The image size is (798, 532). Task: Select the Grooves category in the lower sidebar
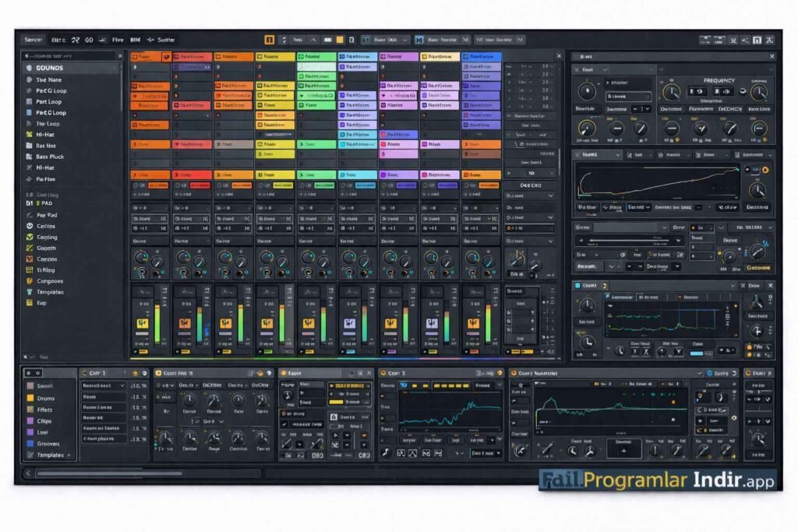pyautogui.click(x=48, y=444)
